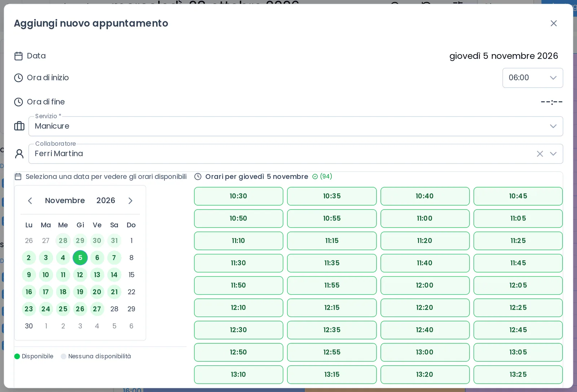
Task: Pick November 16 in the calendar
Action: click(x=29, y=292)
